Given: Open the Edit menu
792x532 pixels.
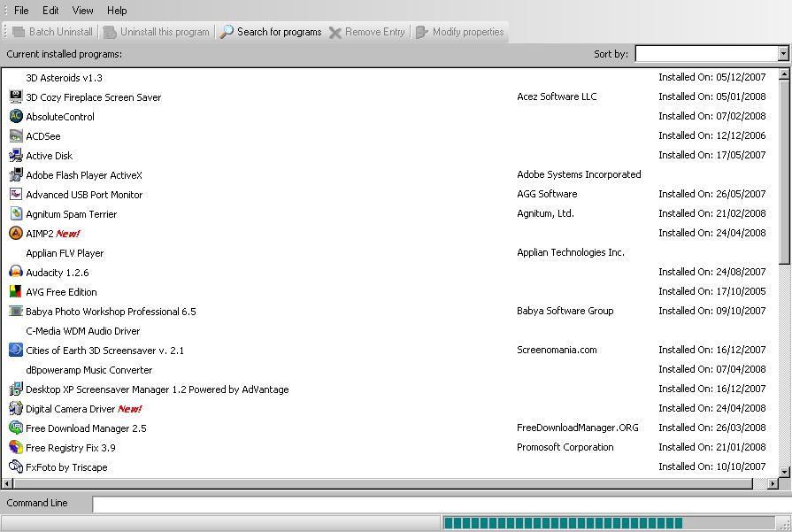Looking at the screenshot, I should tap(50, 10).
